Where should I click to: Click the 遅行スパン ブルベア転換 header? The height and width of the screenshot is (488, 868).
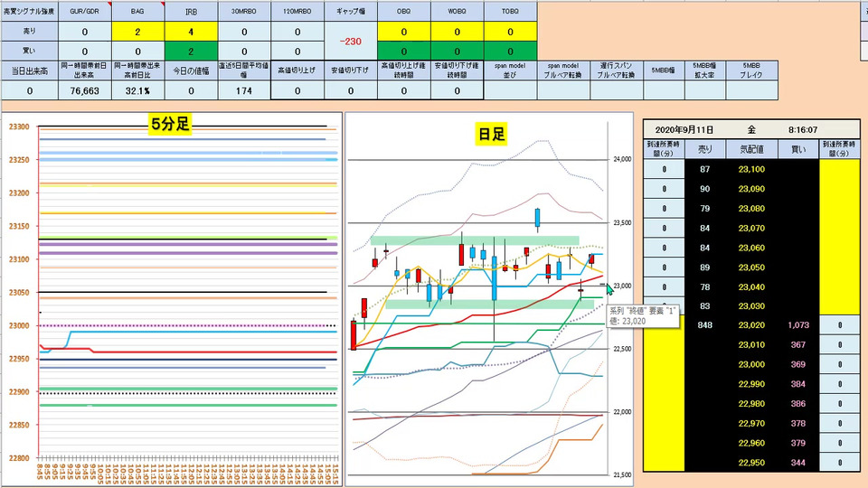(x=616, y=70)
